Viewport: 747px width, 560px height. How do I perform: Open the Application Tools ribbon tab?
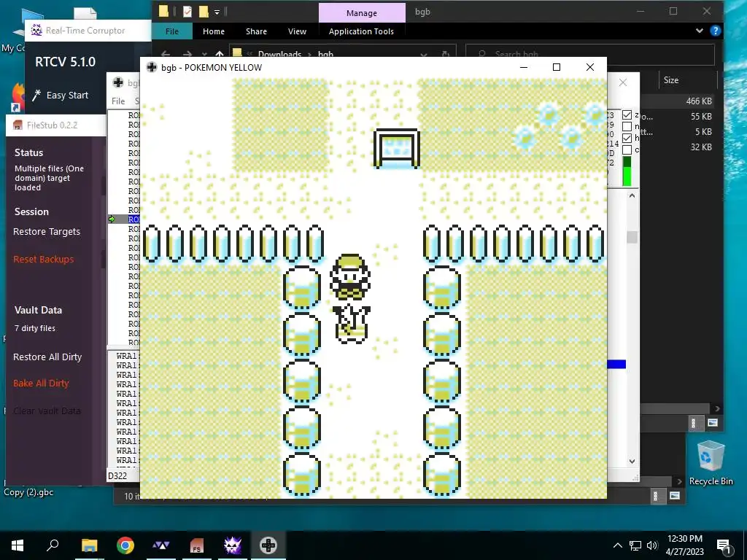(361, 31)
